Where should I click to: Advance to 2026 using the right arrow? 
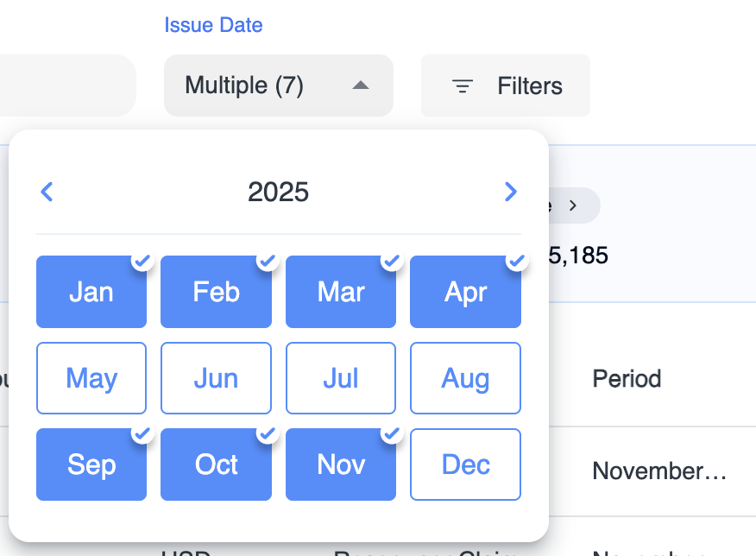coord(510,192)
